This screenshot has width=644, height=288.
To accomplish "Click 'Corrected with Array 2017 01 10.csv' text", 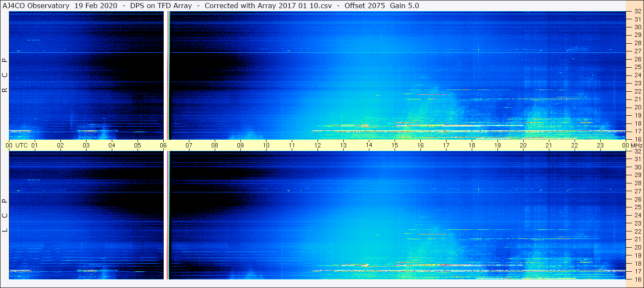I will coord(268,6).
